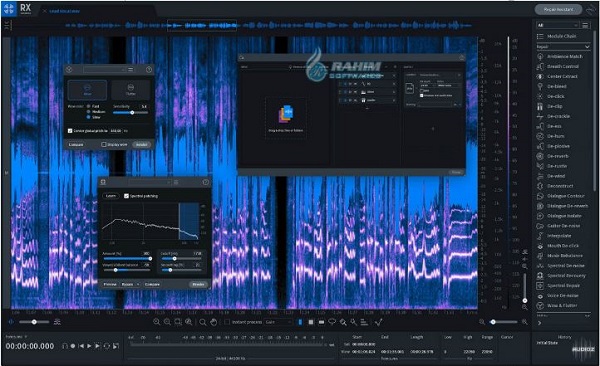The width and height of the screenshot is (600, 366).
Task: Select Initial State in History
Action: click(547, 343)
